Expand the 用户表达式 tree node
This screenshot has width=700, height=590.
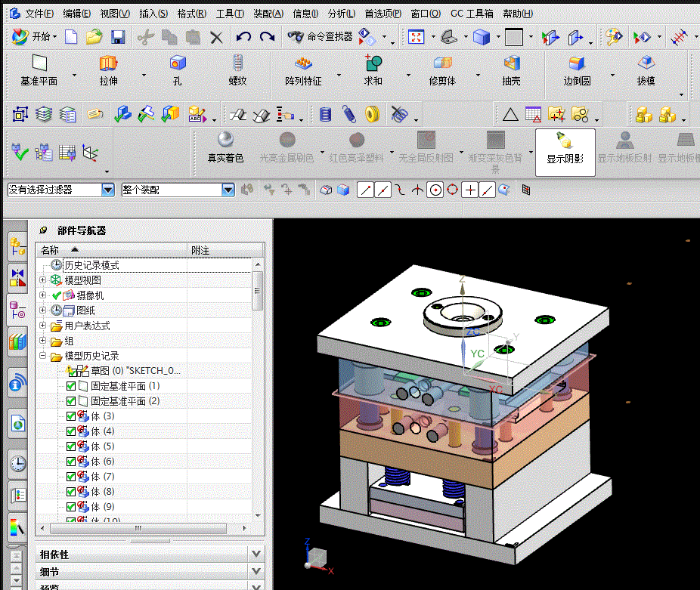click(x=43, y=326)
